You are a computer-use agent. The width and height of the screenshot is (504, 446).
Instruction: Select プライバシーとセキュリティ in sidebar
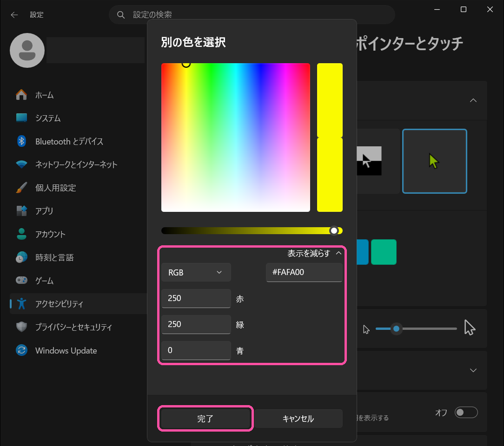click(x=79, y=327)
